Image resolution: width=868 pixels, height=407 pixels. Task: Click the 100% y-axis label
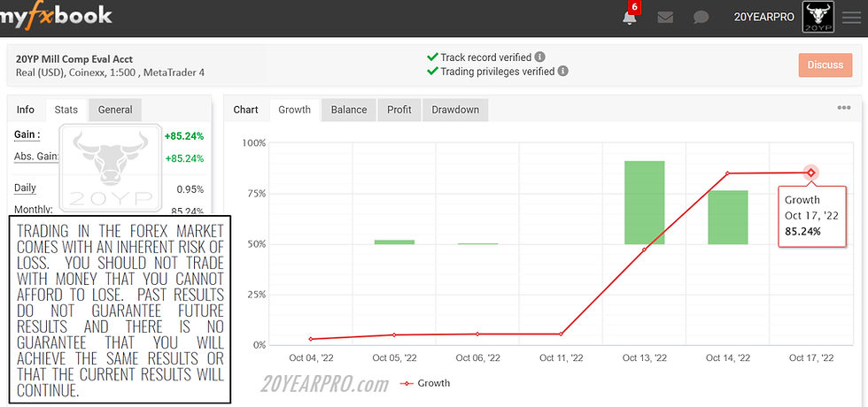pos(254,143)
